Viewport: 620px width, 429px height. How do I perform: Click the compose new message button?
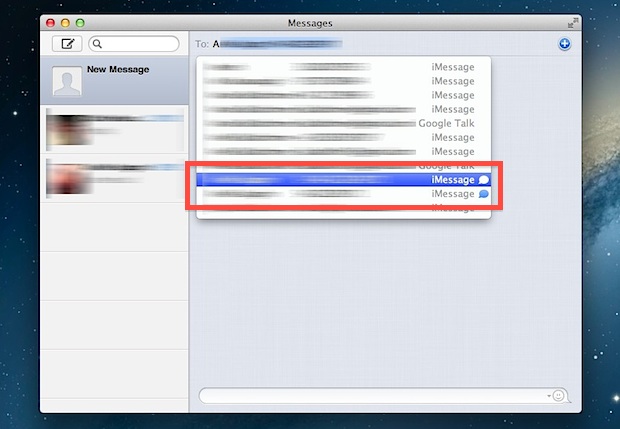[67, 43]
